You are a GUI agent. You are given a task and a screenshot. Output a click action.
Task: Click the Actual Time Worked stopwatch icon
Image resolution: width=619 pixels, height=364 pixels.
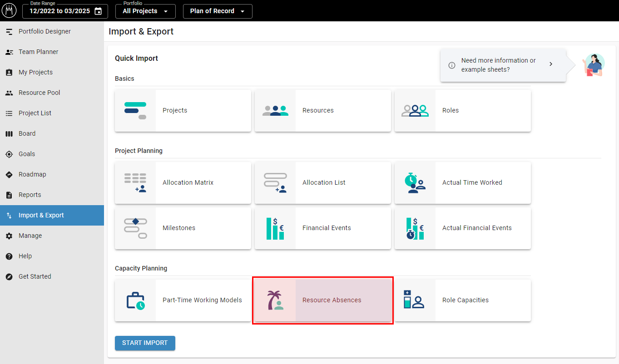(415, 183)
